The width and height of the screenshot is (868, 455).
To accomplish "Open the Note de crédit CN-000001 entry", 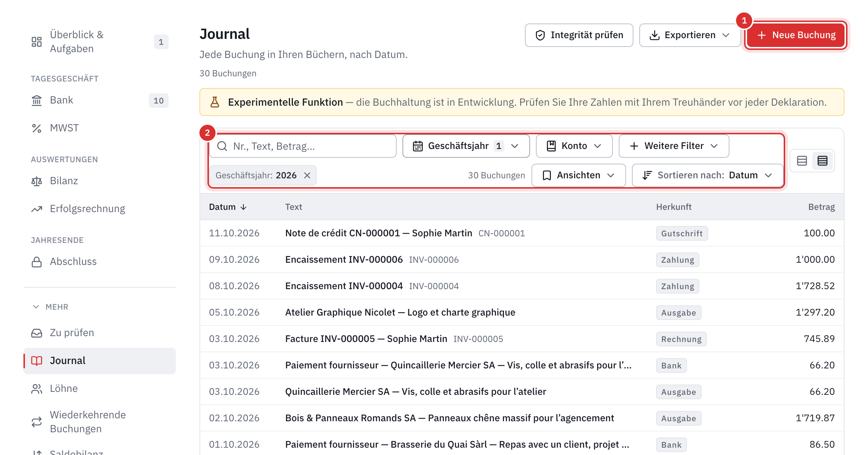I will tap(522, 233).
